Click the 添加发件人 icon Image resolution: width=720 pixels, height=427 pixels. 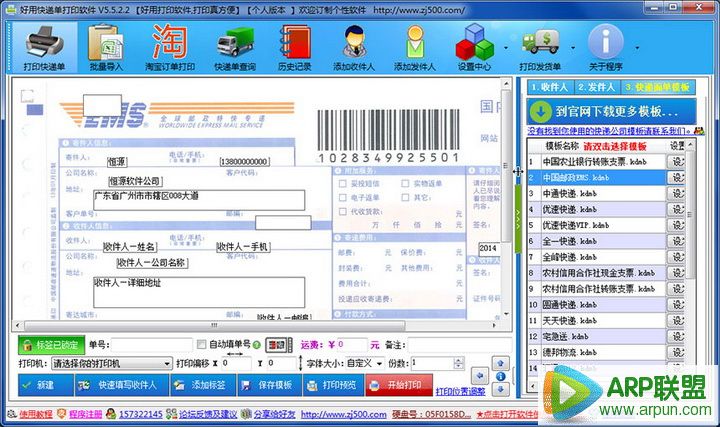(417, 45)
